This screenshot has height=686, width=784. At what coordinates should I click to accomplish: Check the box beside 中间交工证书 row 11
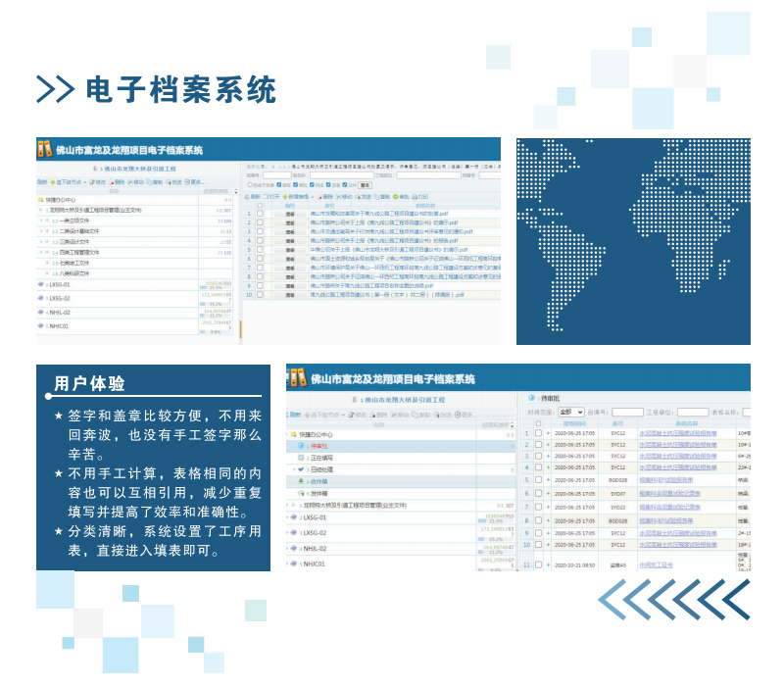[538, 564]
